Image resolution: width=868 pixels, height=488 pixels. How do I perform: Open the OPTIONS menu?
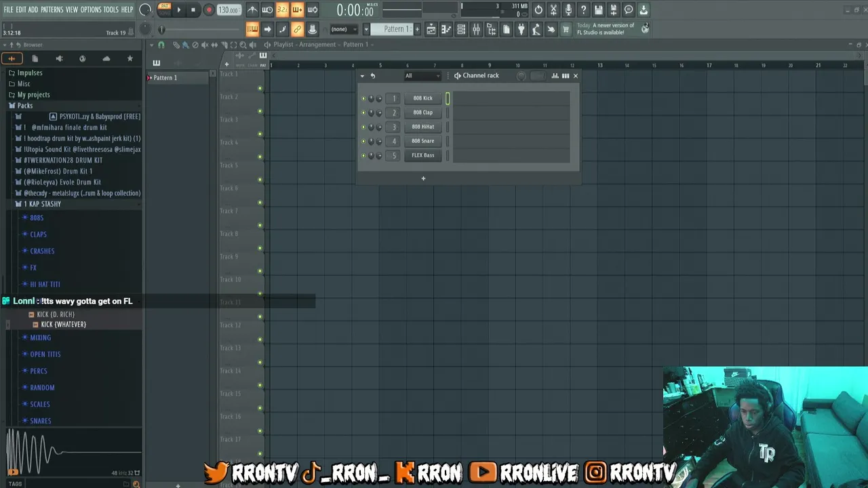(x=91, y=9)
